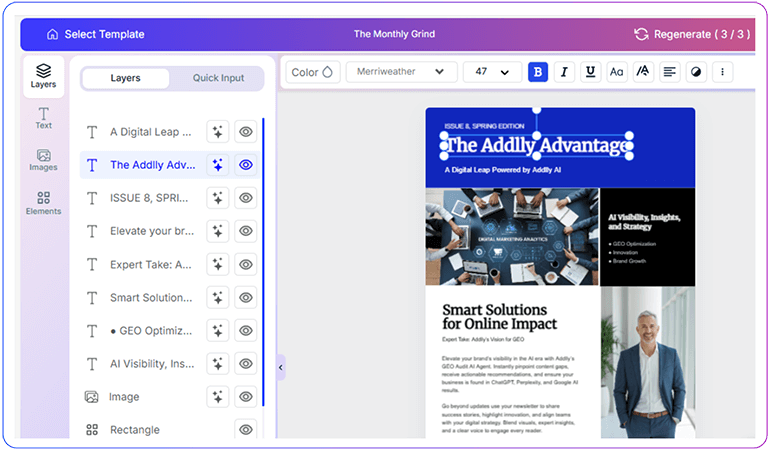Hide the Rectangle layer
This screenshot has width=770, height=450.
point(246,429)
